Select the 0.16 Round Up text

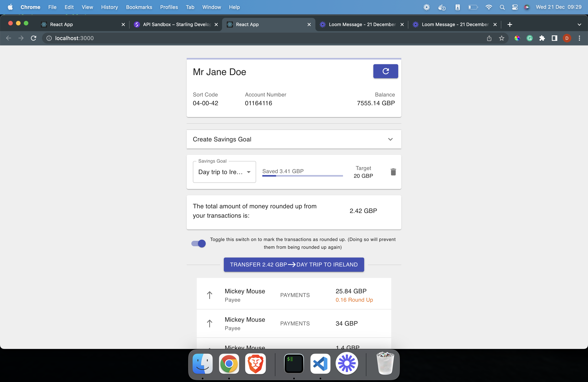(x=354, y=300)
